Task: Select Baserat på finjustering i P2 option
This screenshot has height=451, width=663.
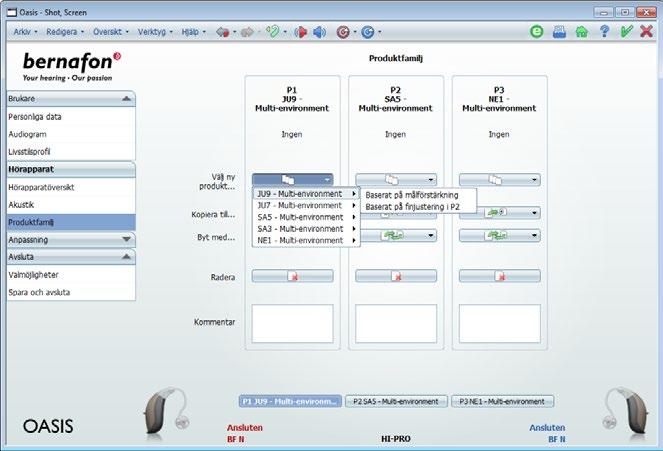Action: pos(419,207)
